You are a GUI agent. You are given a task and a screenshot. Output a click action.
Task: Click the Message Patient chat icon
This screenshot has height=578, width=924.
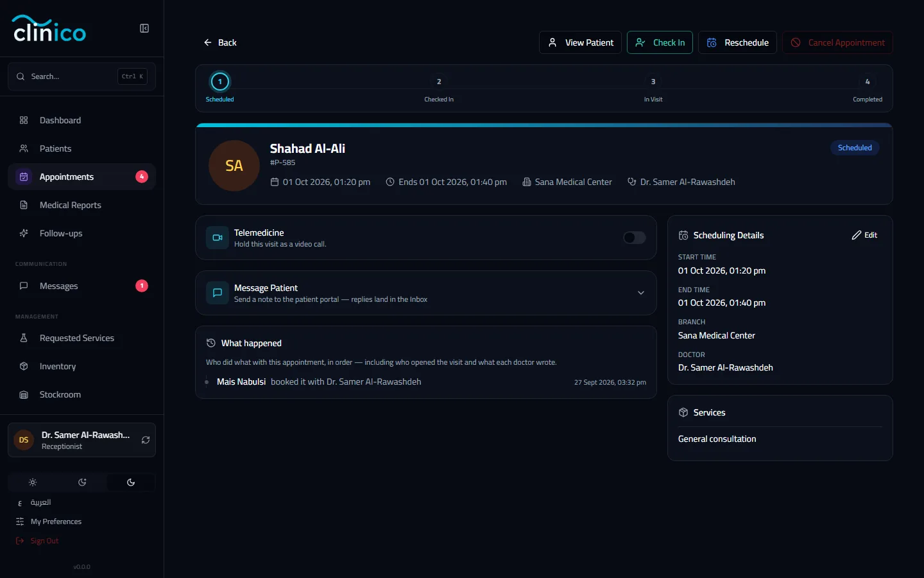point(218,293)
